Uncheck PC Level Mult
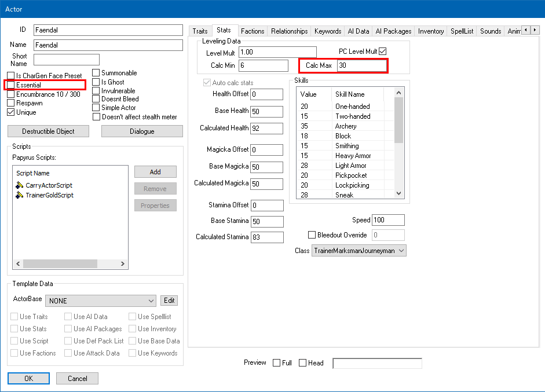The image size is (545, 392). pos(383,52)
